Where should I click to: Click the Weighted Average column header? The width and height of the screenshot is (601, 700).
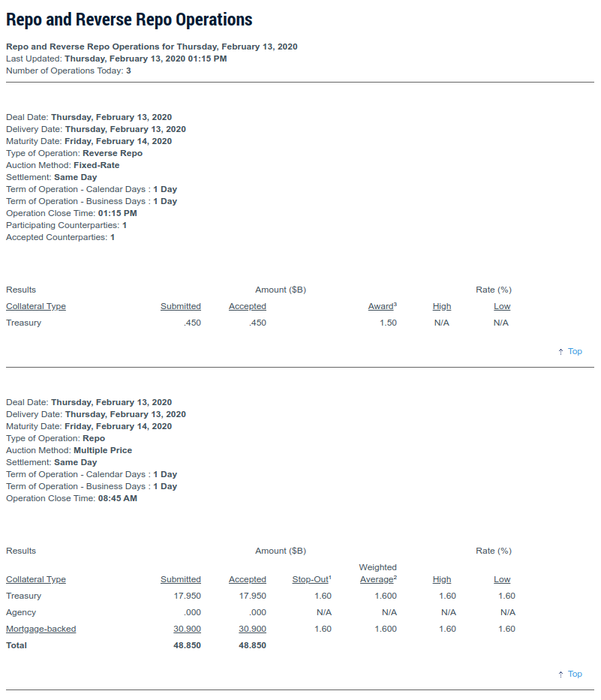(377, 579)
